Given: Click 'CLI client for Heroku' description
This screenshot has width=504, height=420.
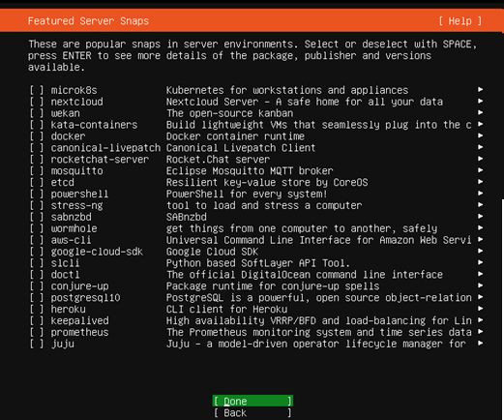Looking at the screenshot, I should 226,310.
